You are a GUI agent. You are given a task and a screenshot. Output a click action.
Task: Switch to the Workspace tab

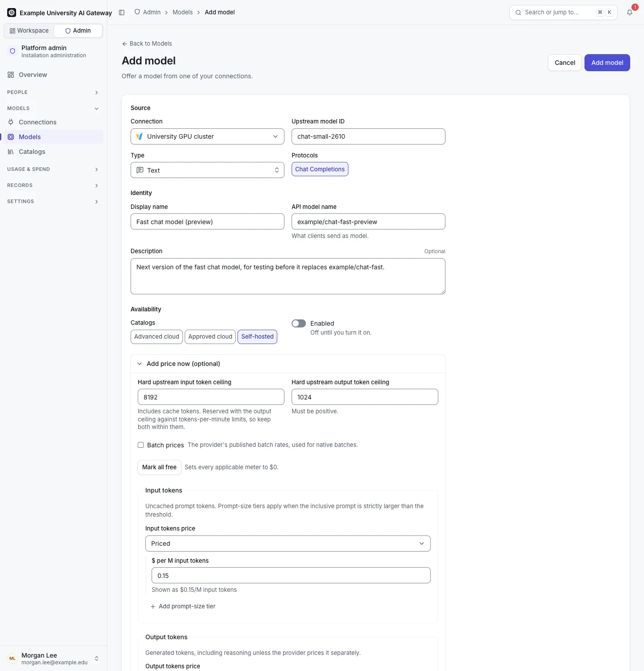[x=29, y=30]
